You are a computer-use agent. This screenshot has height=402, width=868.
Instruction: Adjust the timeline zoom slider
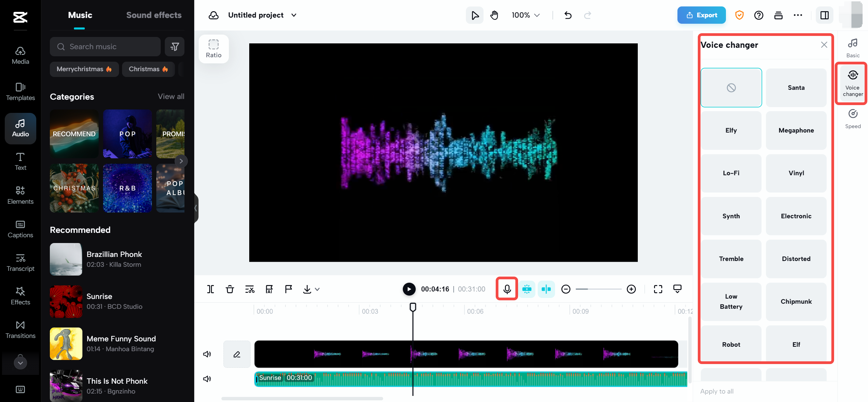point(598,289)
